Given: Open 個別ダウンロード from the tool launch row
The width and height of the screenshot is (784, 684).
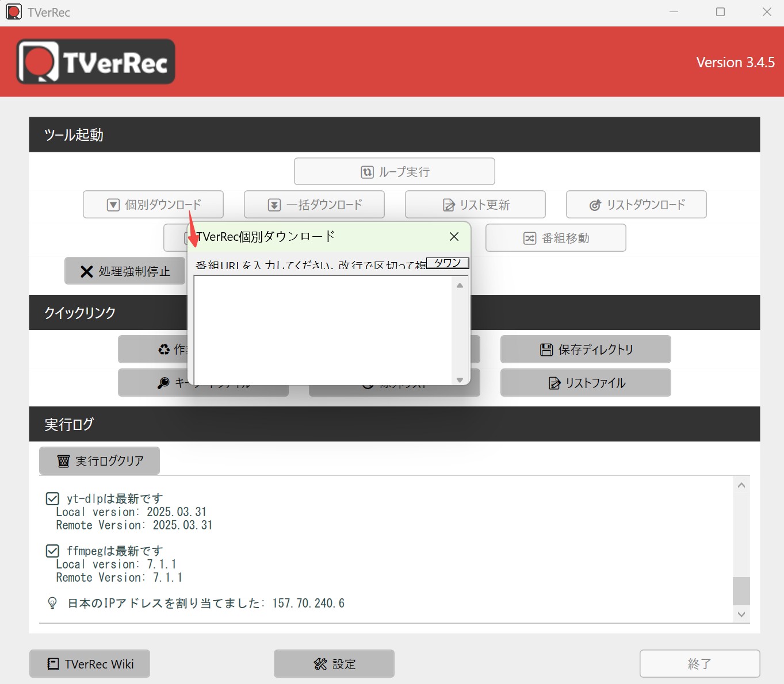Looking at the screenshot, I should pos(153,205).
